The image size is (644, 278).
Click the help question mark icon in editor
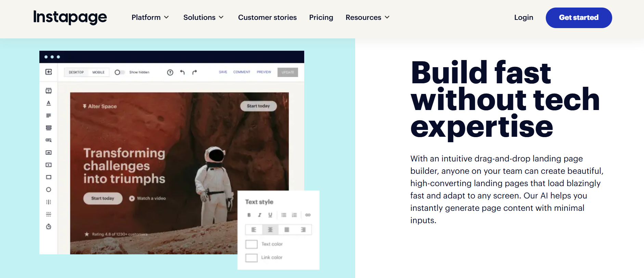click(x=170, y=72)
